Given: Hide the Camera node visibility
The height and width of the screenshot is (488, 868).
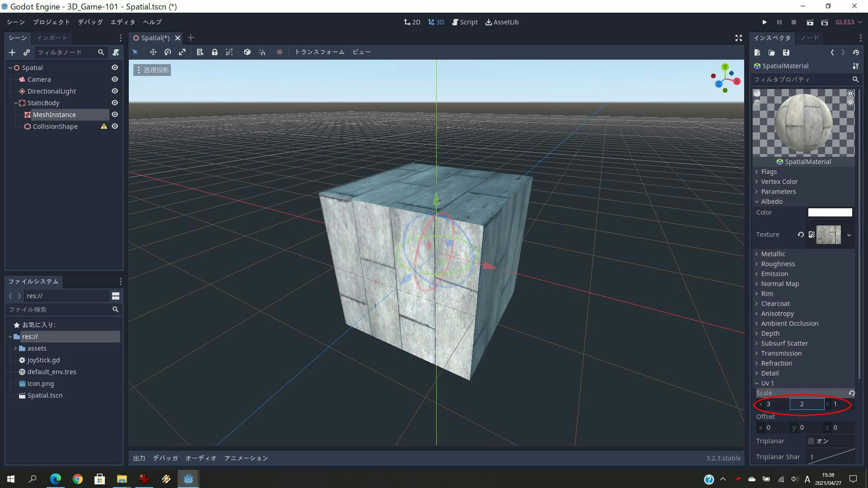Looking at the screenshot, I should (115, 79).
